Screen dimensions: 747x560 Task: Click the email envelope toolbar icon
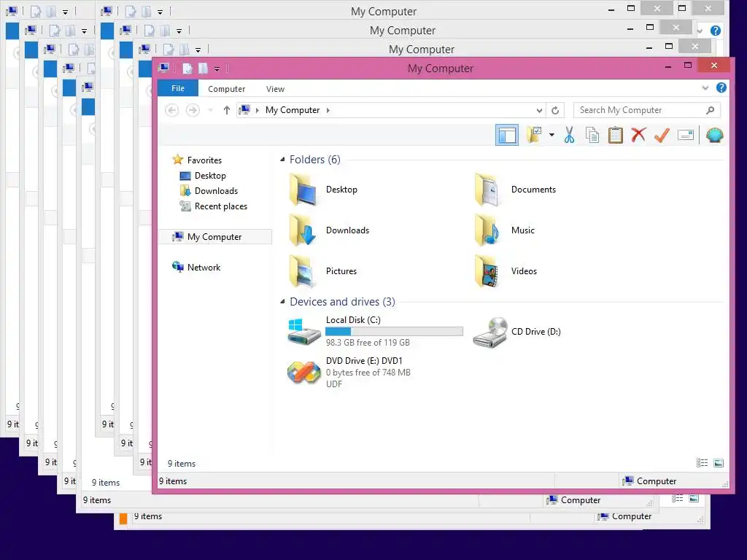686,136
